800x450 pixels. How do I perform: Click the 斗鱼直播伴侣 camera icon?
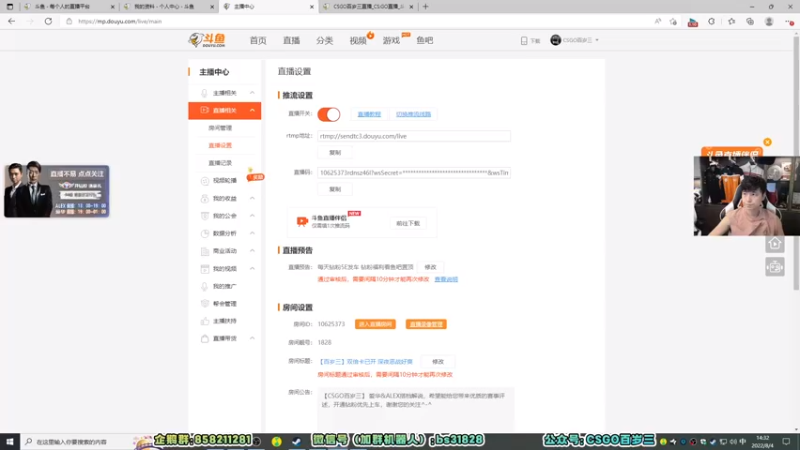(302, 221)
